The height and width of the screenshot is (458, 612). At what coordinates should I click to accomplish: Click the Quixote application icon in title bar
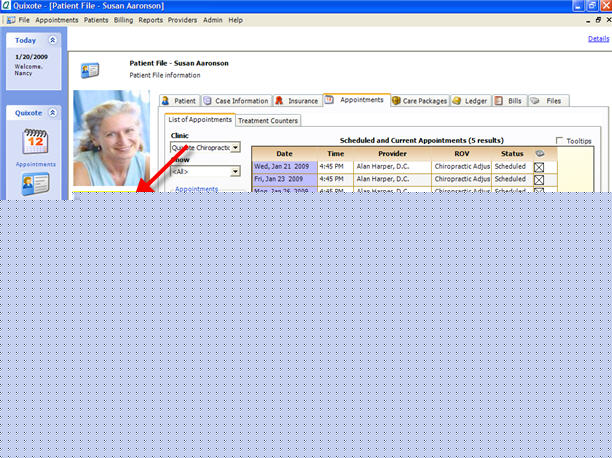[x=6, y=5]
